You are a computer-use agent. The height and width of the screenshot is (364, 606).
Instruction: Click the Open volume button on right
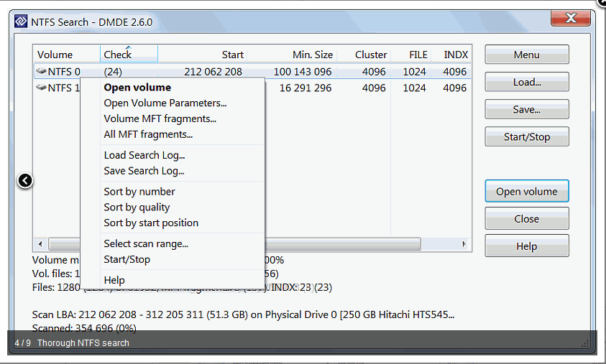pyautogui.click(x=526, y=191)
